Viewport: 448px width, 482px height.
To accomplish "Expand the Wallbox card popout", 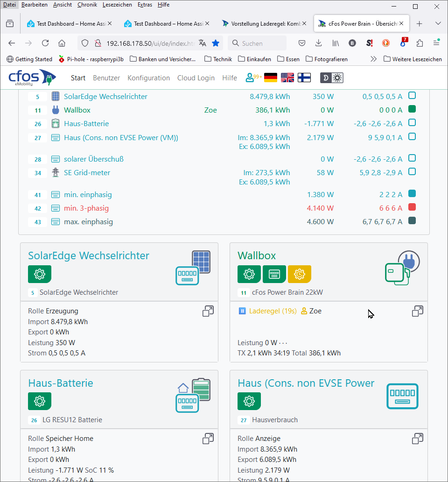I will click(418, 312).
